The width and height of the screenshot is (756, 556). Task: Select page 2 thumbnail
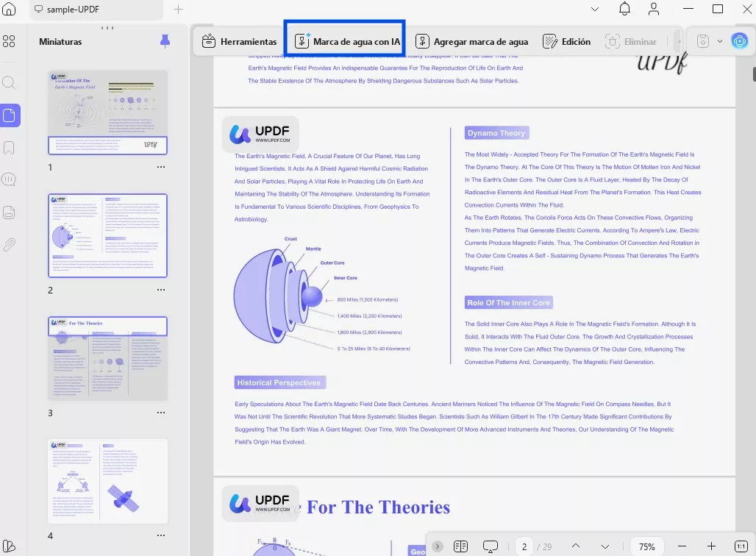(x=107, y=235)
